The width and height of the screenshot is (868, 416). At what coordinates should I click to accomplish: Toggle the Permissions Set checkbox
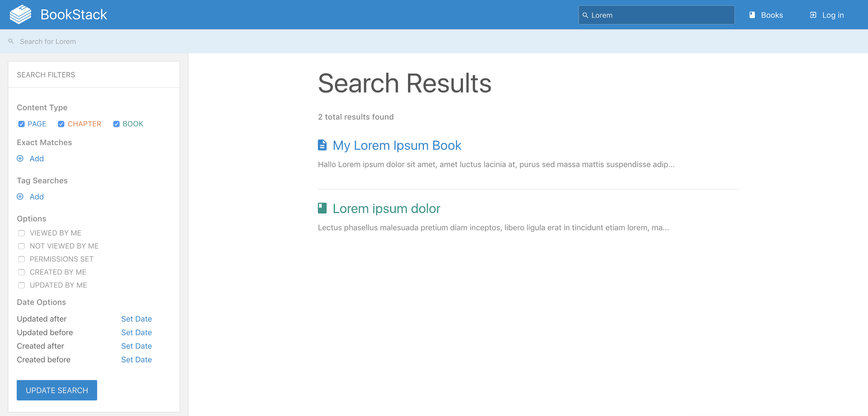coord(21,259)
